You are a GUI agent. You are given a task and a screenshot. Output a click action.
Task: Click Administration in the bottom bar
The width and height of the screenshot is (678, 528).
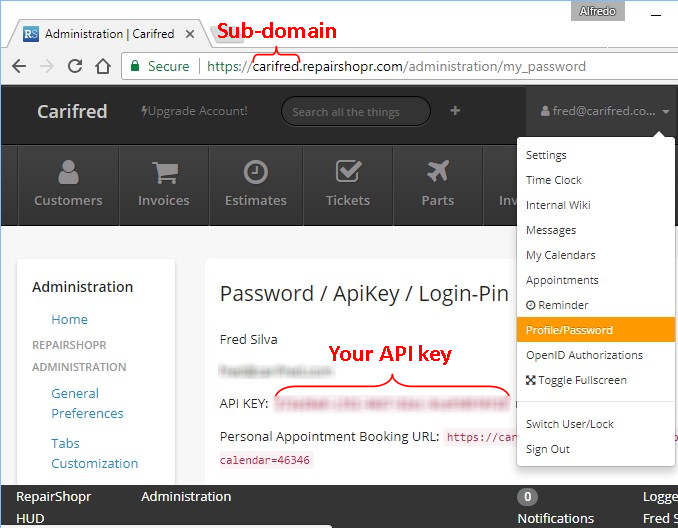coord(186,496)
